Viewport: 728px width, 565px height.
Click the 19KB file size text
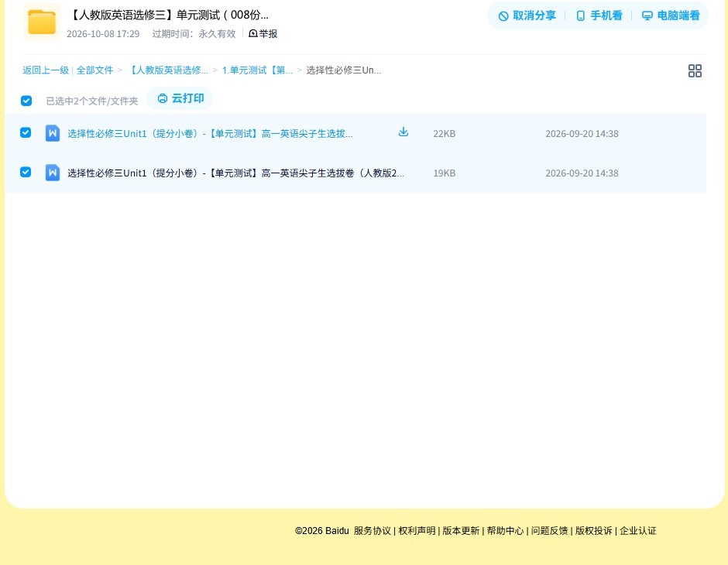pos(444,173)
